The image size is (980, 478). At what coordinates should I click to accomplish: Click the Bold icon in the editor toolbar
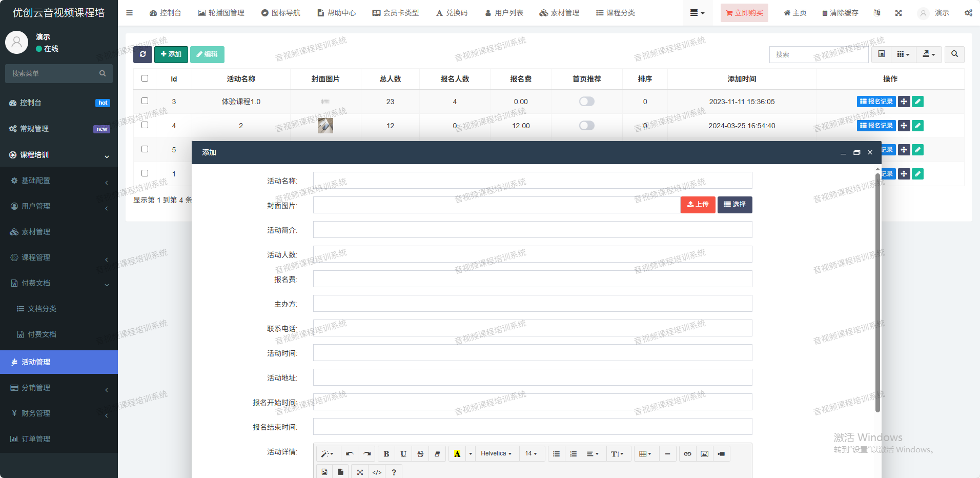386,454
